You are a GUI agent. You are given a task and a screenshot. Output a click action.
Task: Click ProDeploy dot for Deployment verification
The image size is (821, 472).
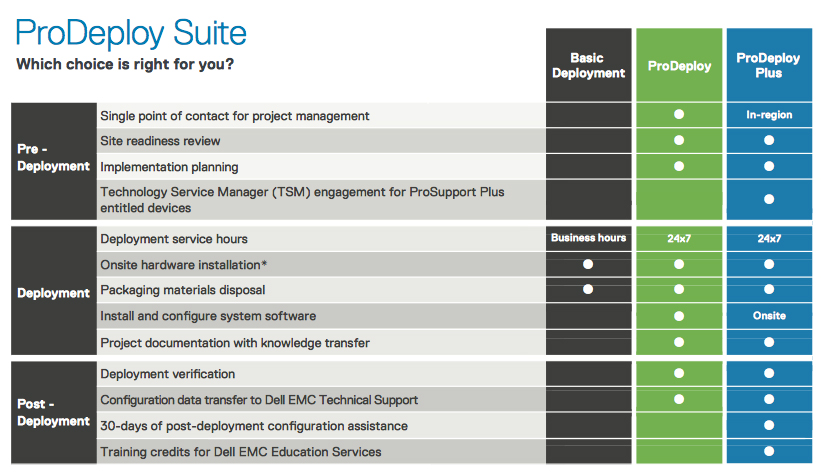[x=679, y=373]
